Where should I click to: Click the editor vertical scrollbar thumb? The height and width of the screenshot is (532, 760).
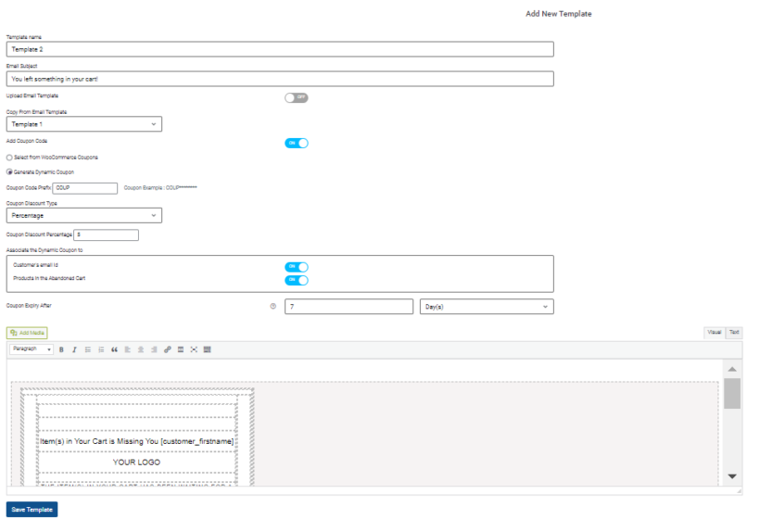(732, 393)
